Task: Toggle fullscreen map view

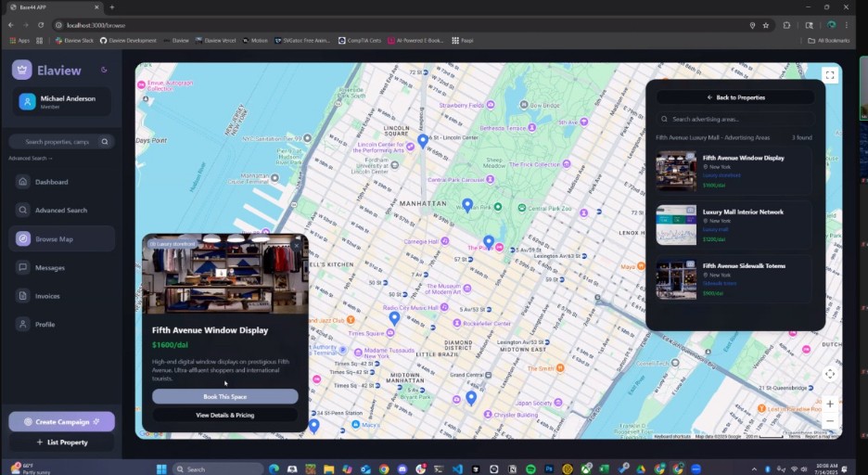Action: click(829, 75)
